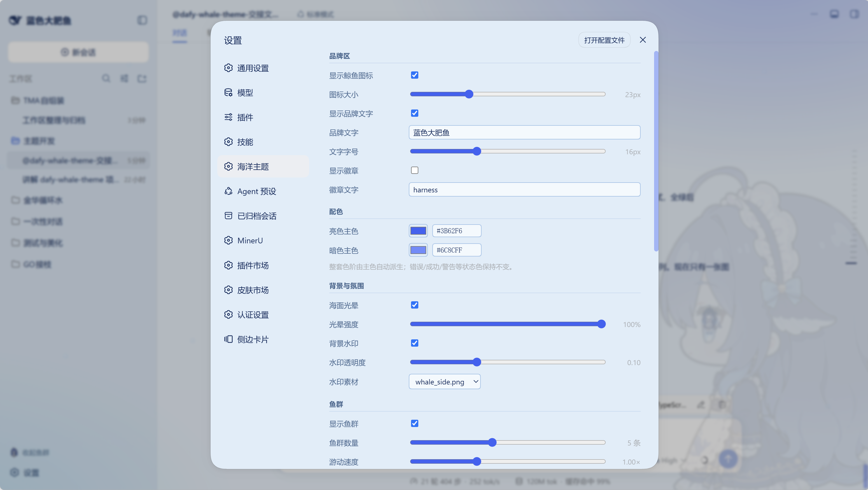Image resolution: width=868 pixels, height=490 pixels.
Task: Open 通用设置 in the settings sidebar
Action: coord(263,68)
